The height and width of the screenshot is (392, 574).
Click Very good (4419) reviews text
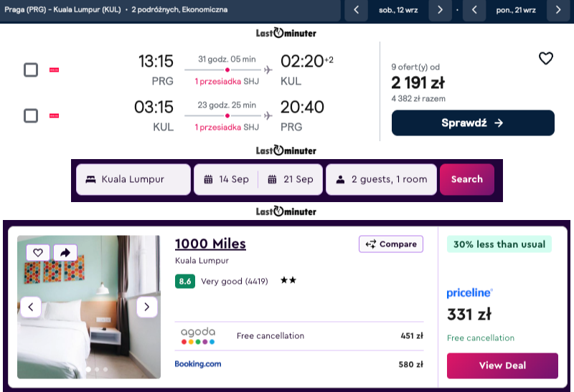[235, 281]
